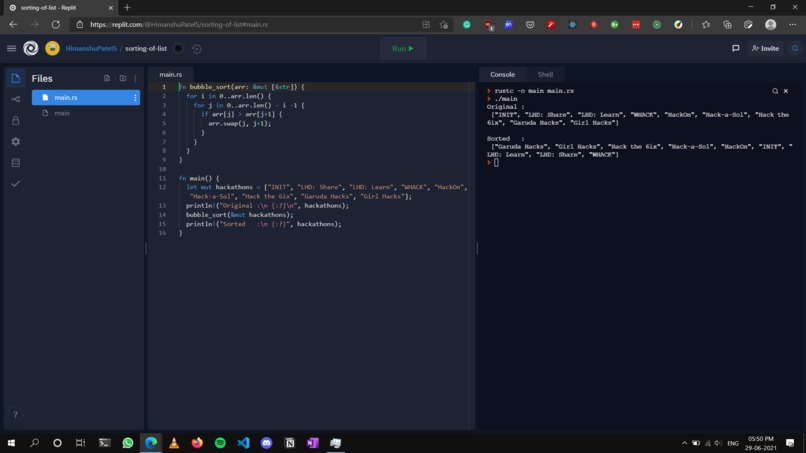Screen dimensions: 806x453
Task: Open a new browser tab
Action: [127, 8]
